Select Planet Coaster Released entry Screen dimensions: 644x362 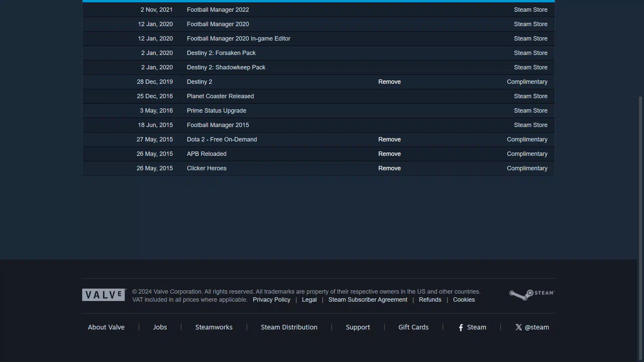click(x=319, y=96)
